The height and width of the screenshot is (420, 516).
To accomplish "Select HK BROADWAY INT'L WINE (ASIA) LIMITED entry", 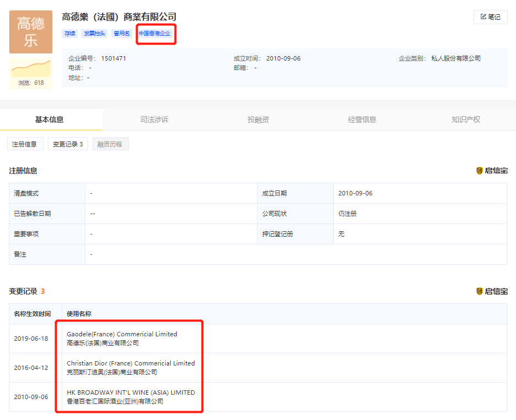I will click(x=131, y=392).
